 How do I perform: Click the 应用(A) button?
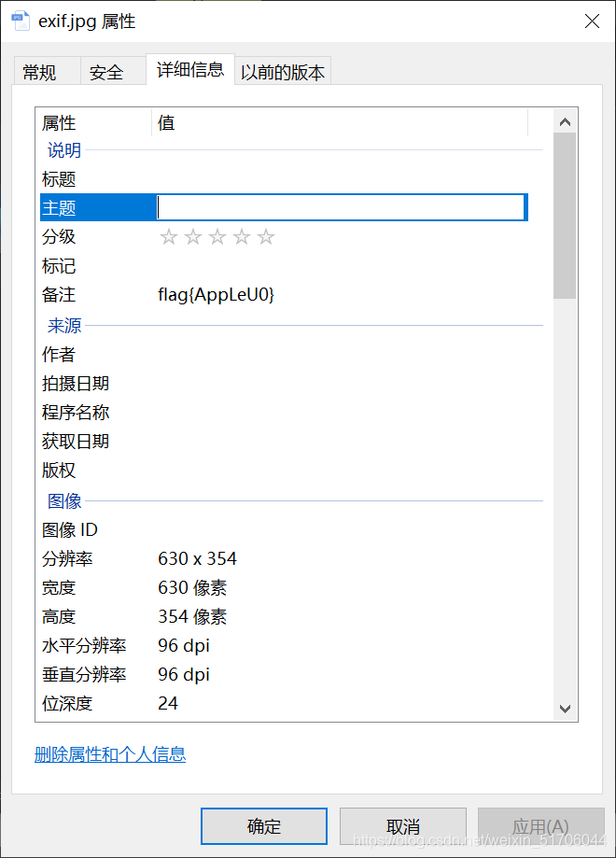(x=541, y=826)
